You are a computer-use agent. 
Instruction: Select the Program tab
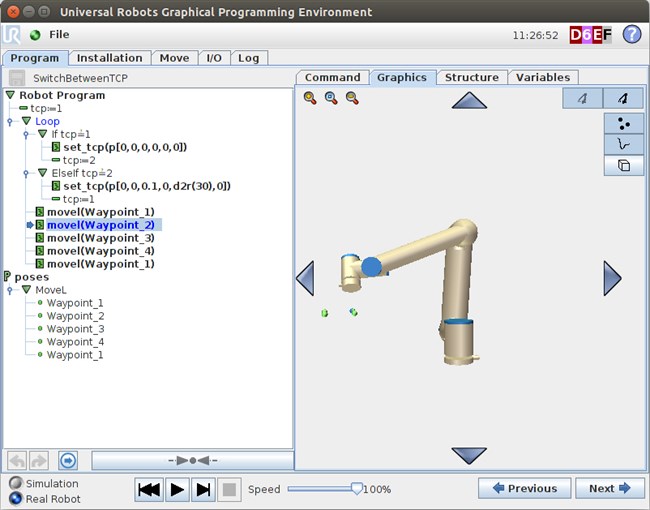point(34,58)
